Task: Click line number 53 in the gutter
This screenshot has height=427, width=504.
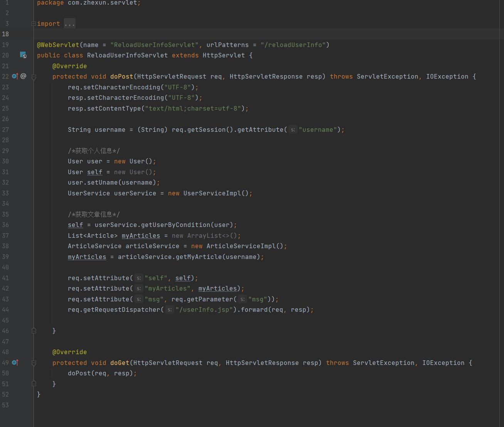Action: 5,405
